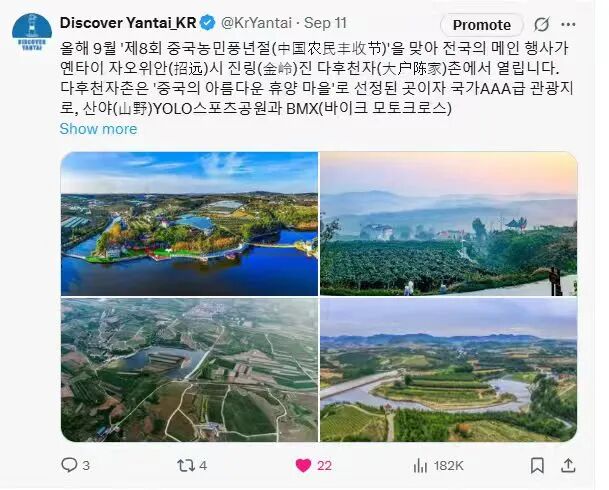Click the Promote button
Screen dimensions: 609x490
pos(482,25)
